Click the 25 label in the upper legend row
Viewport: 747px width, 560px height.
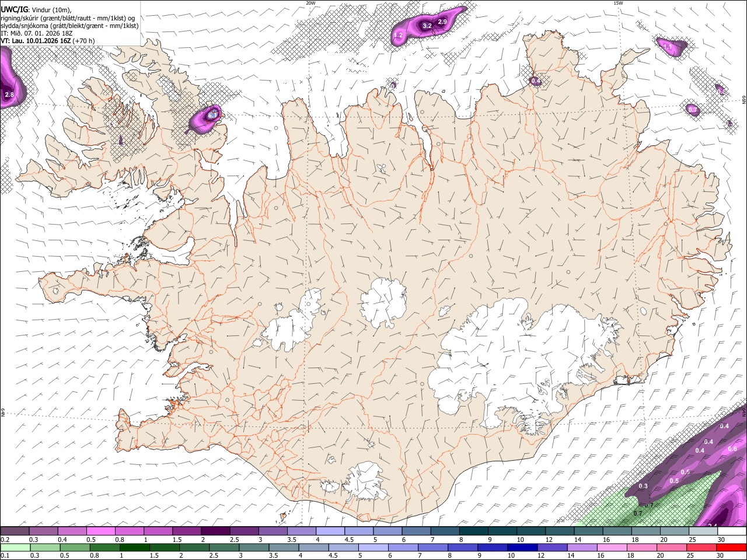tap(692, 540)
